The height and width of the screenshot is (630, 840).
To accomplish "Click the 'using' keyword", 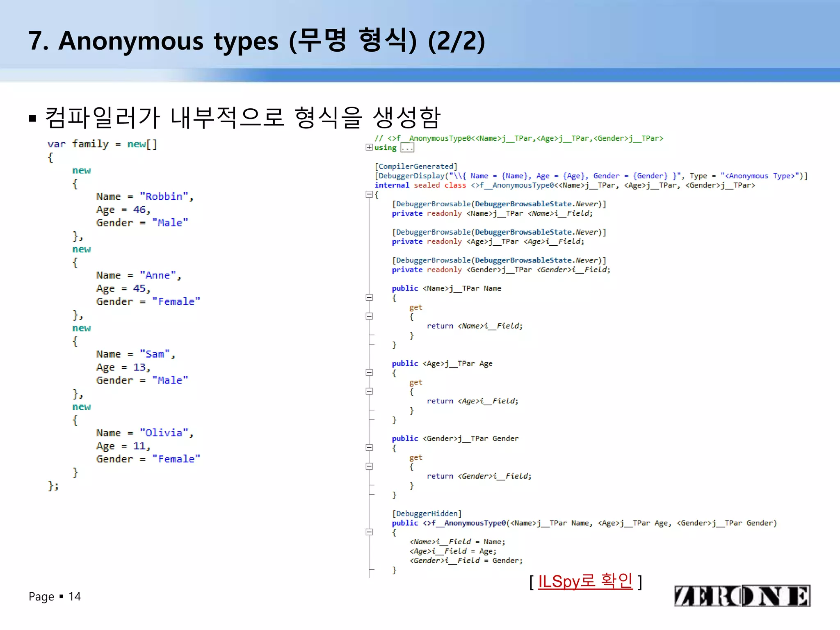I will pyautogui.click(x=386, y=148).
